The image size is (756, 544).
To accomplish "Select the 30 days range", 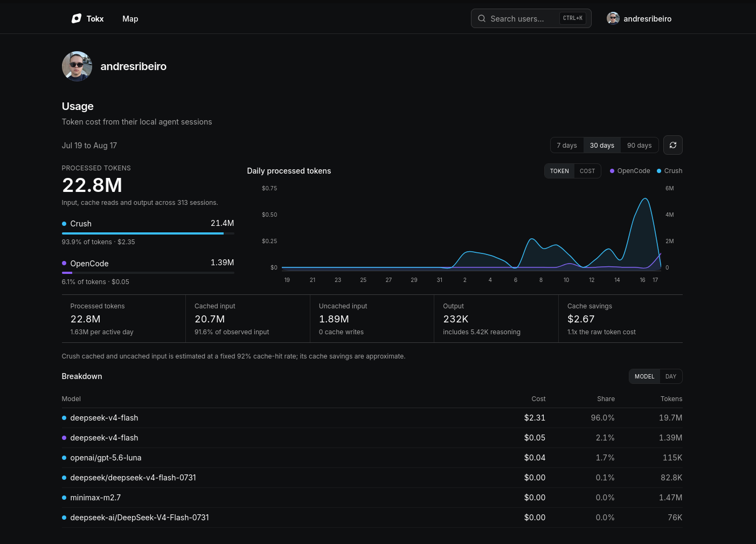I will point(602,145).
